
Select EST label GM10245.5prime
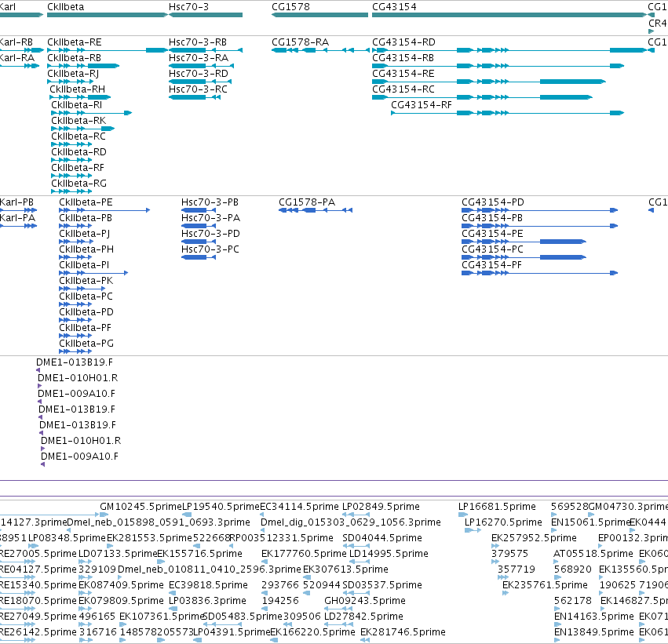[x=141, y=507]
